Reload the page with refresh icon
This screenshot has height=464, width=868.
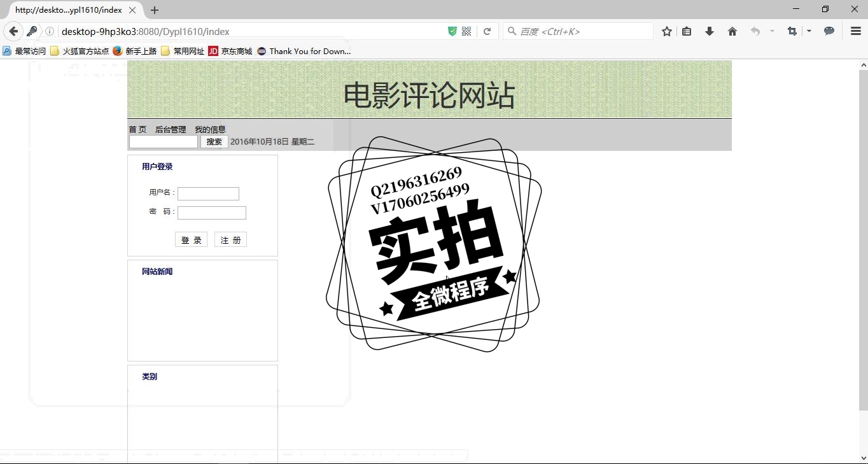coord(487,31)
